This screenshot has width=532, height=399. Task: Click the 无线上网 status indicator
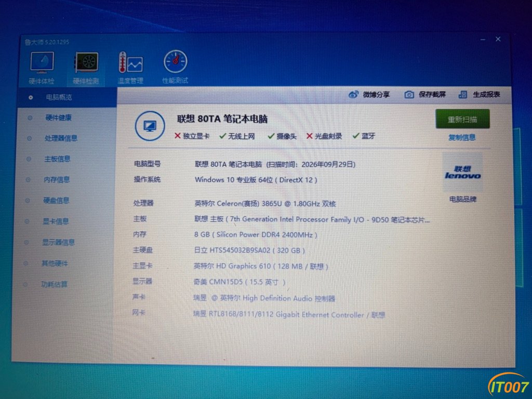coord(237,136)
